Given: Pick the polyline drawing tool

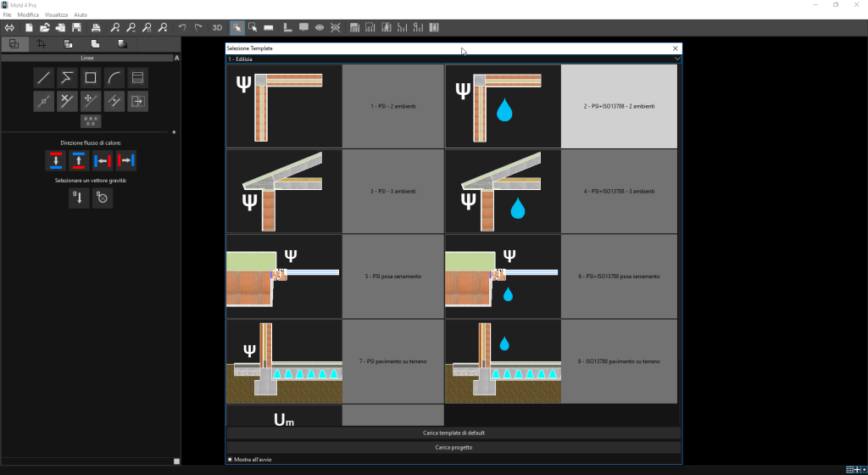Looking at the screenshot, I should click(67, 78).
